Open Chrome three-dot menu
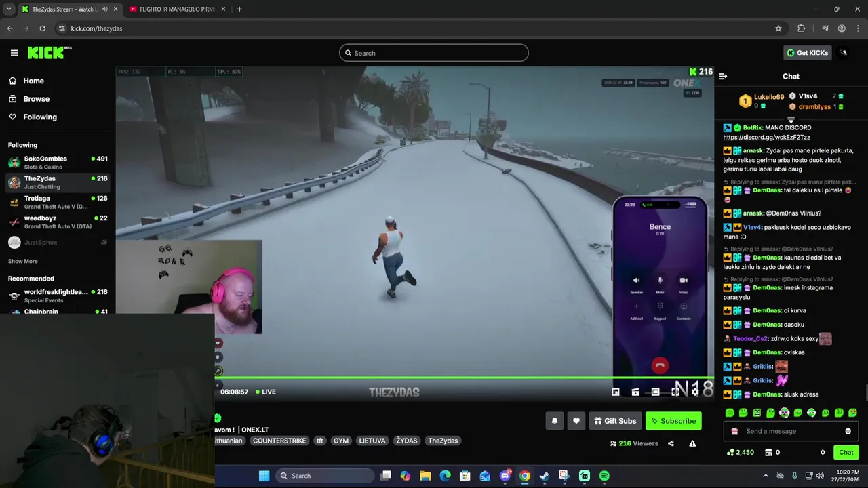Screen dimensions: 868x488 click(x=859, y=28)
